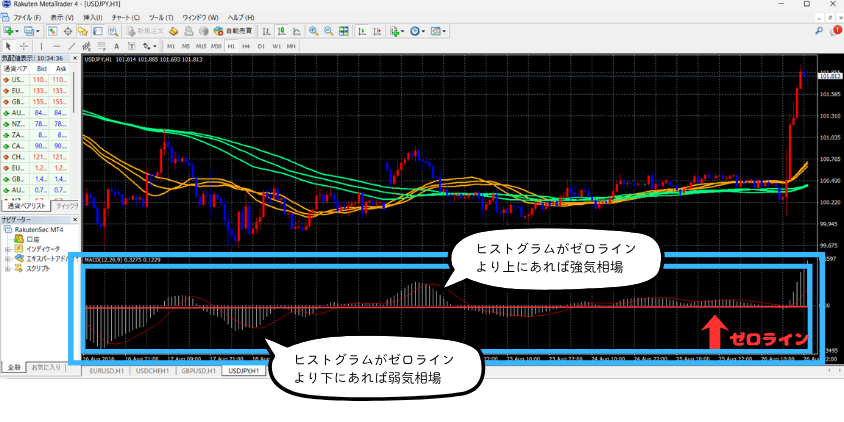Select the crosshair cursor tool
This screenshot has width=844, height=422.
click(x=22, y=46)
